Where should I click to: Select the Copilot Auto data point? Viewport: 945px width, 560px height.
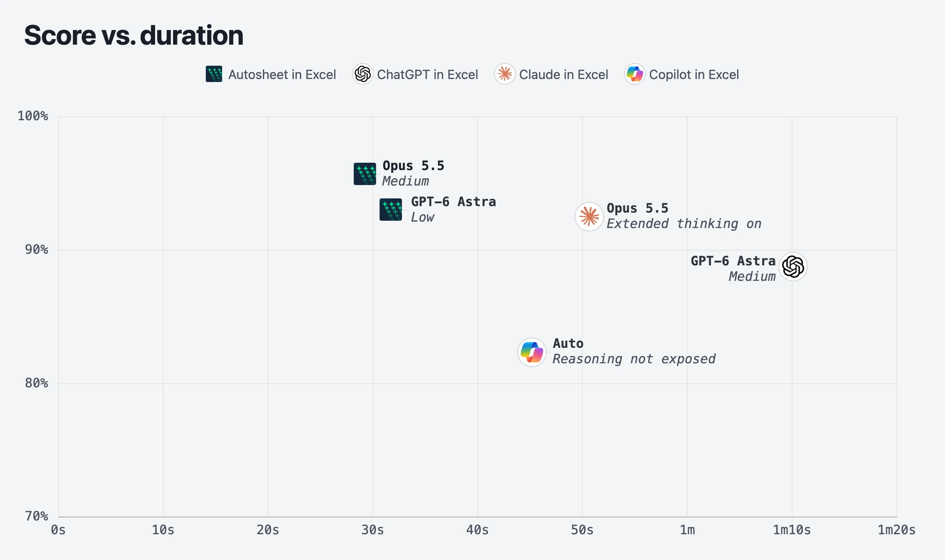[532, 352]
